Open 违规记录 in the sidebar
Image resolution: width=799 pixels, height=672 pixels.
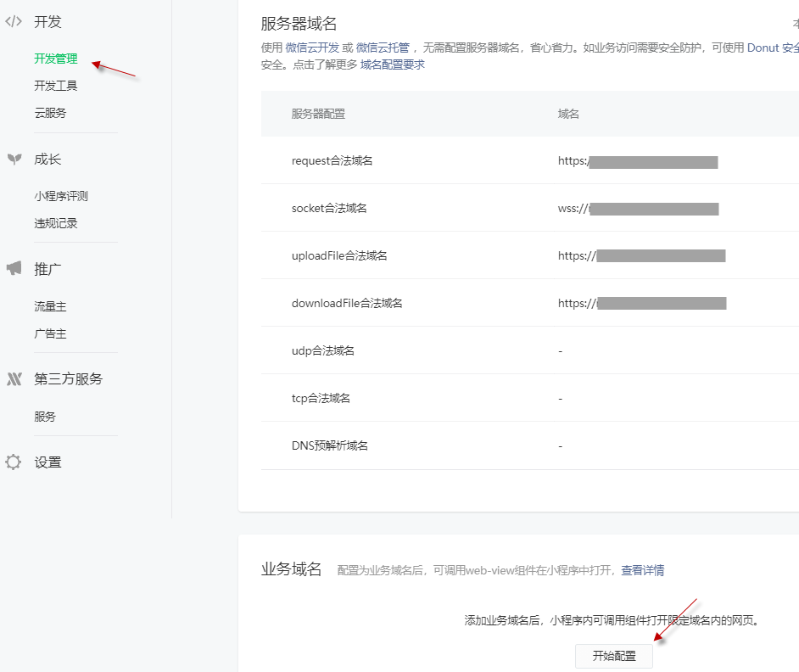pos(56,223)
